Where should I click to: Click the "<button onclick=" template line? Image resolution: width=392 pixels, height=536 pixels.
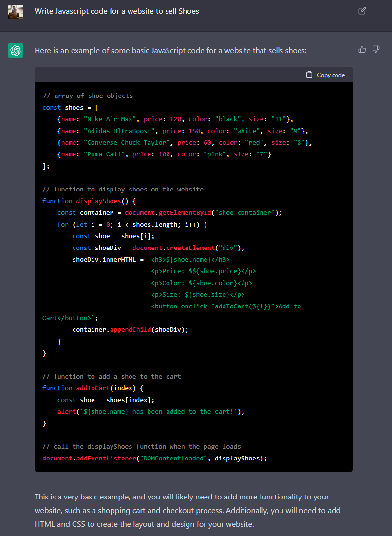tap(226, 306)
